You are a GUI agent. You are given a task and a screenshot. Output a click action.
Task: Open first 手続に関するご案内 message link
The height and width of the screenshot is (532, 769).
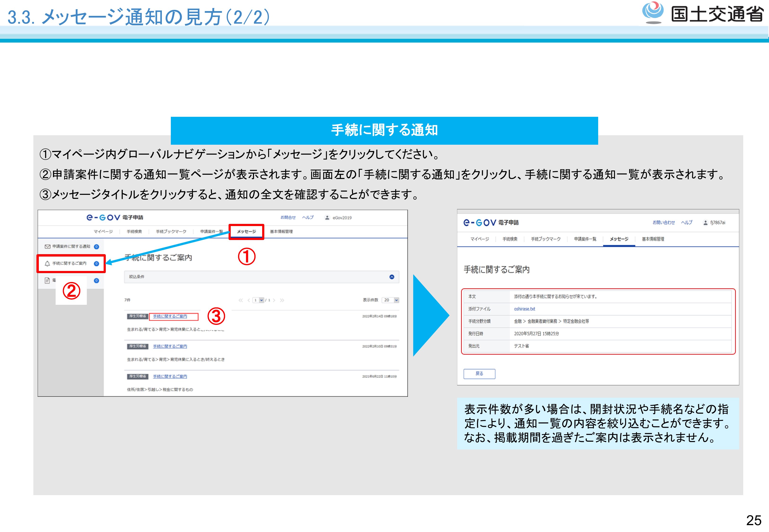click(170, 316)
